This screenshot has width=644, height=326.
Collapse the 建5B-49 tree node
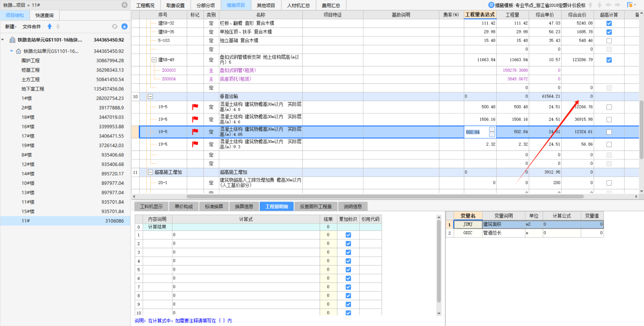click(154, 60)
